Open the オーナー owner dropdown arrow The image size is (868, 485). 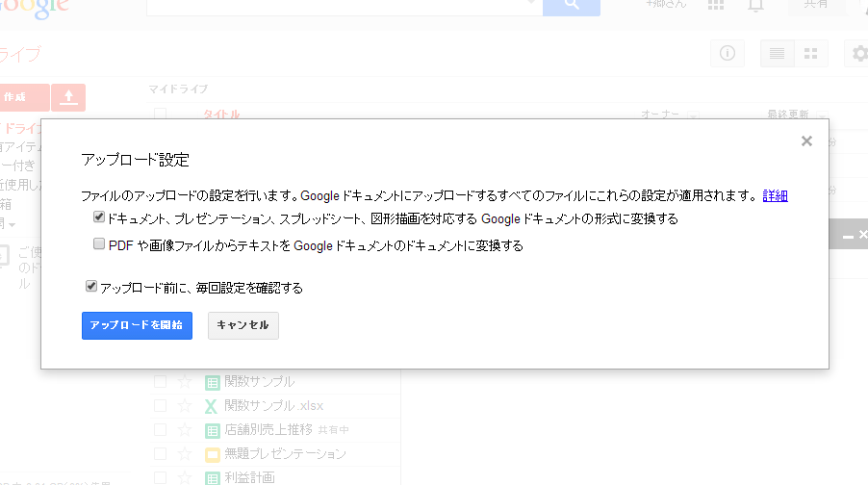[693, 115]
